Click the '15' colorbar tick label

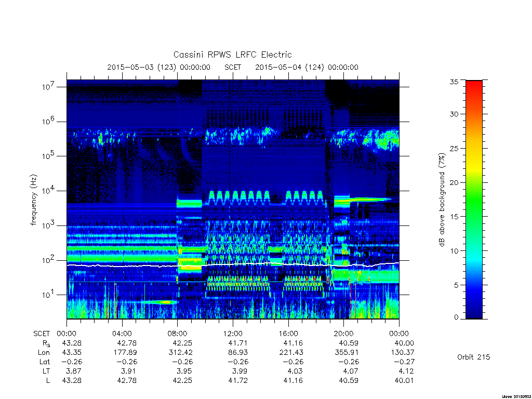[454, 217]
